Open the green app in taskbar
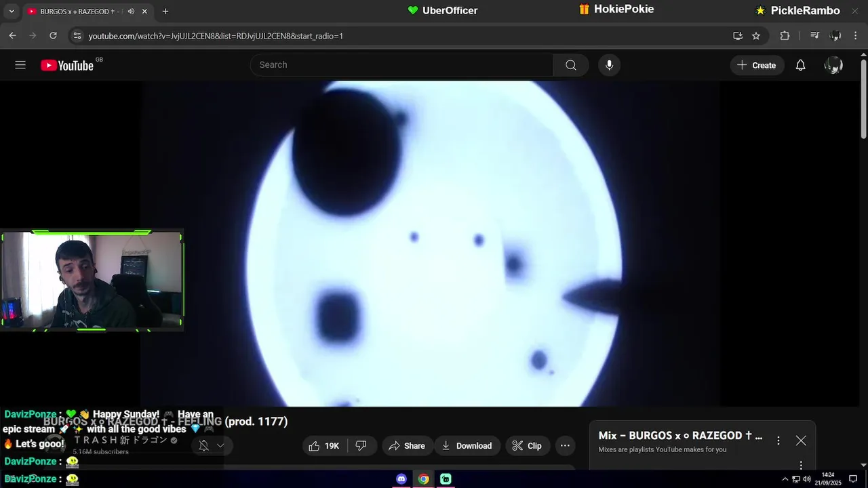 (446, 479)
